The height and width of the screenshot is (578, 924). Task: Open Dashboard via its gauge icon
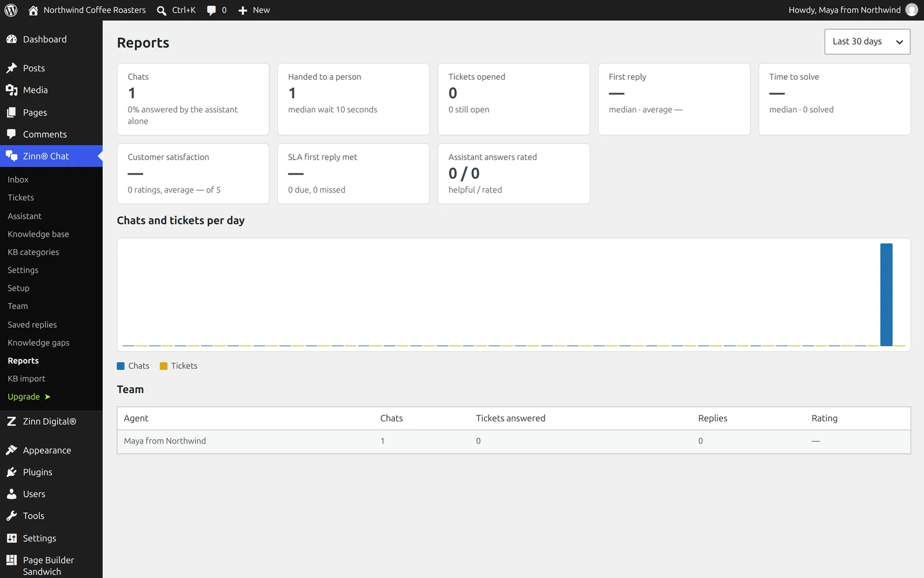pos(12,39)
